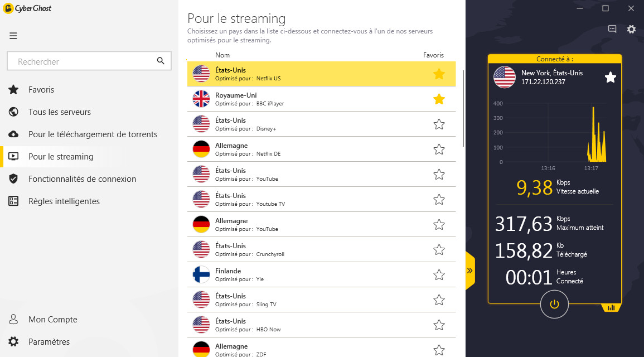The width and height of the screenshot is (644, 357).
Task: Toggle the statistics bar chart icon
Action: [x=611, y=308]
